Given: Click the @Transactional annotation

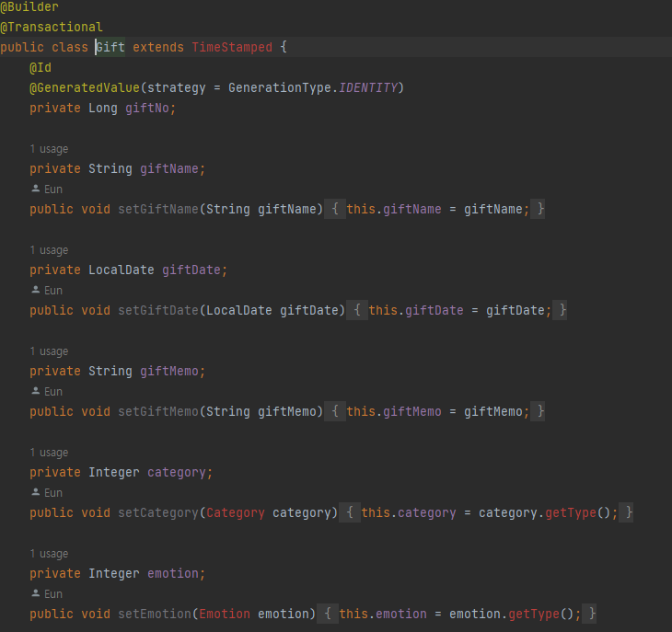Looking at the screenshot, I should tap(52, 27).
